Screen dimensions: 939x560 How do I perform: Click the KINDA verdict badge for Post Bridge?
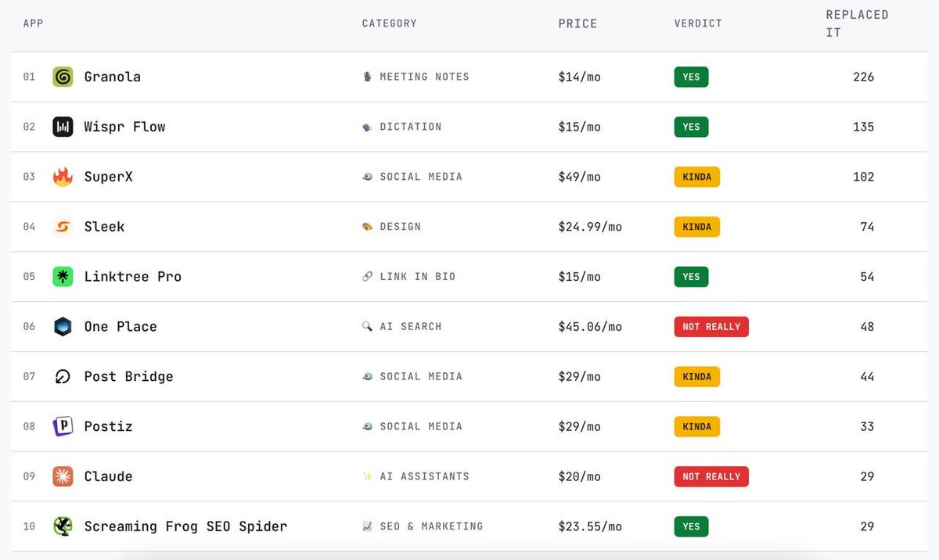tap(696, 377)
